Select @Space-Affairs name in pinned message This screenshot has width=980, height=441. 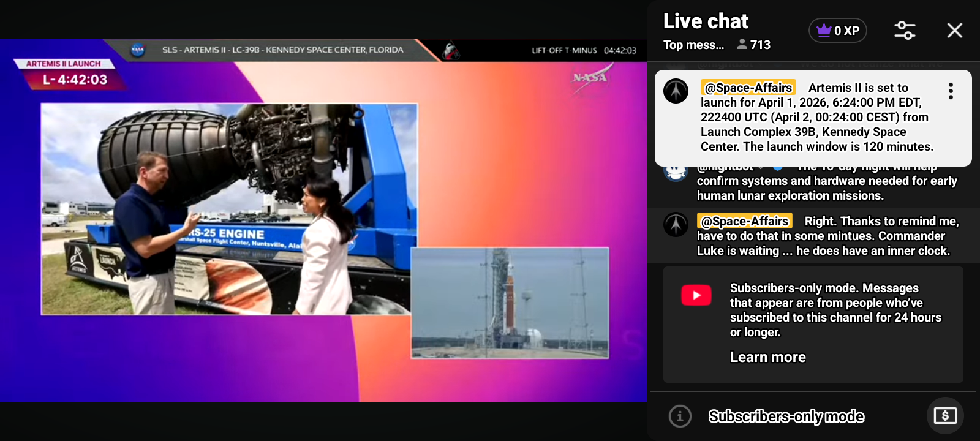coord(748,88)
